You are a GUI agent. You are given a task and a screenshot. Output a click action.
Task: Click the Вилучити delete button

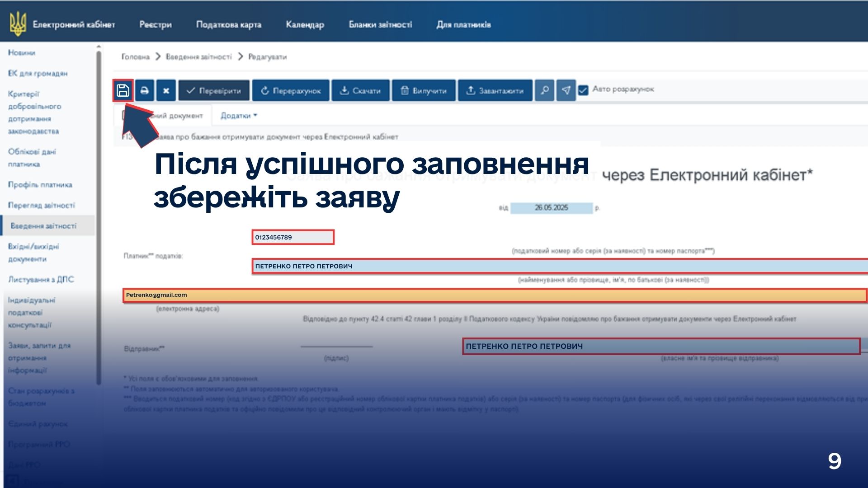click(x=424, y=90)
